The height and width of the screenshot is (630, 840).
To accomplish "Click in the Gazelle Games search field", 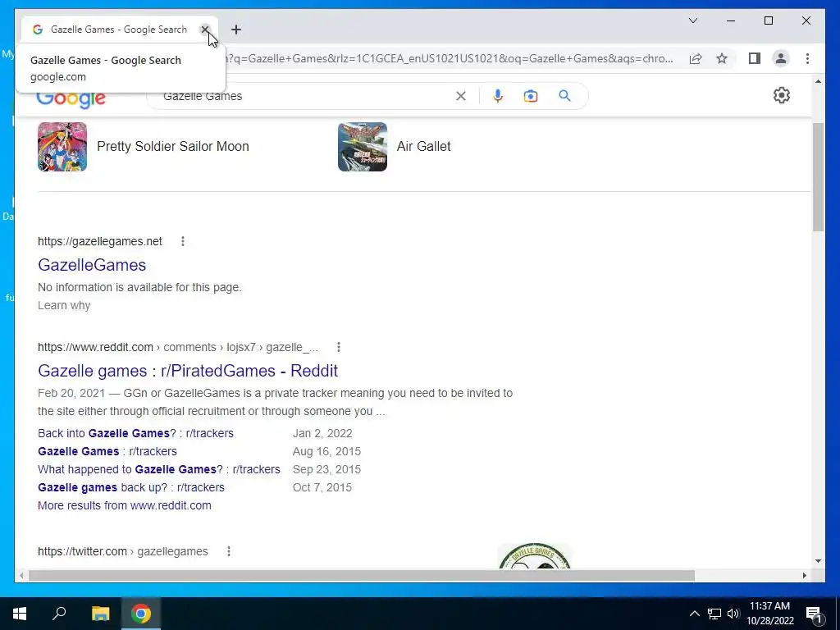I will pyautogui.click(x=305, y=96).
